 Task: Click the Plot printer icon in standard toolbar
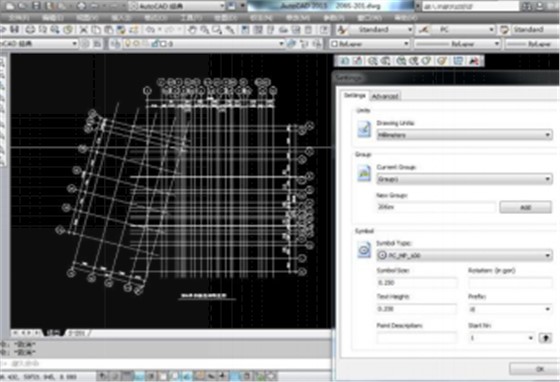coord(30,30)
